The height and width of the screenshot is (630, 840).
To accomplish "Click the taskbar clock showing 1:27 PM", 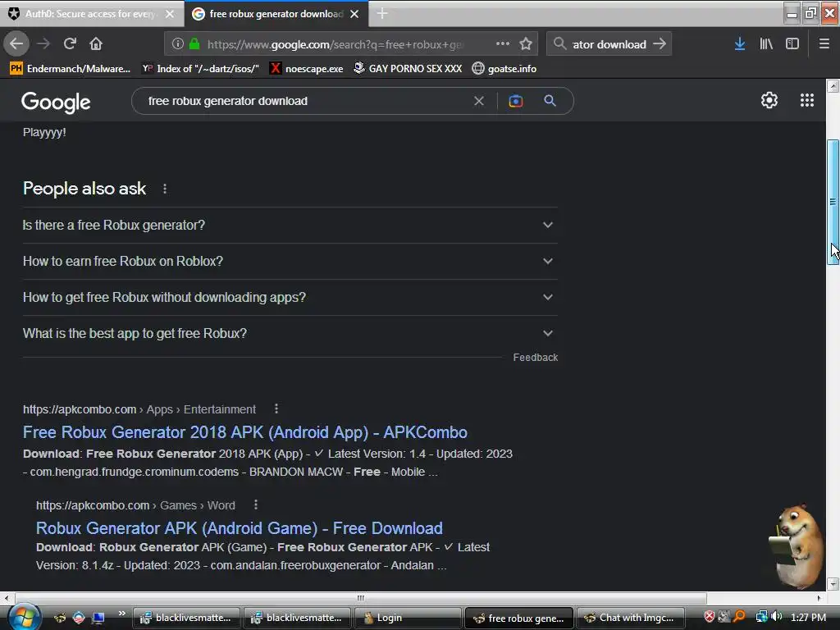I will pos(808,618).
